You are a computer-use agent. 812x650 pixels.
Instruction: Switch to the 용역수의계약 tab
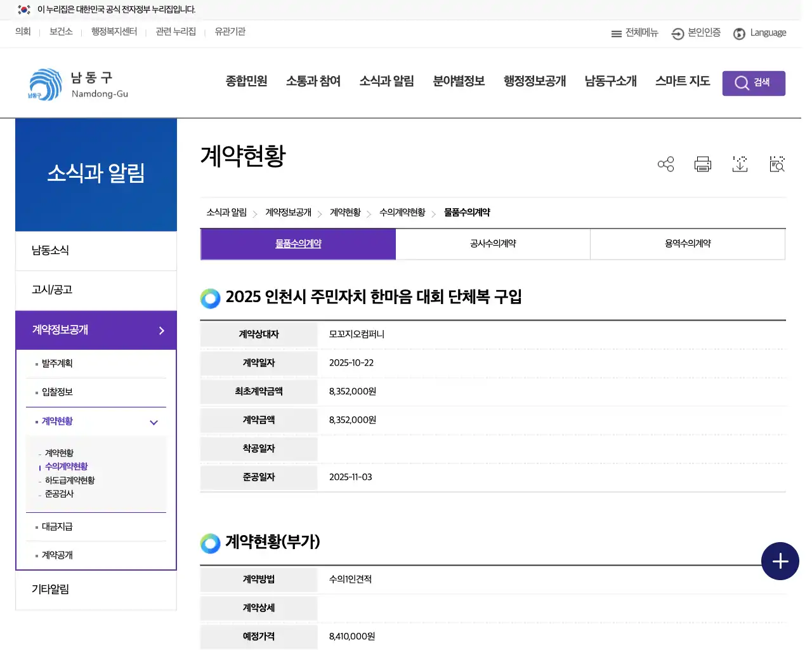click(x=688, y=244)
